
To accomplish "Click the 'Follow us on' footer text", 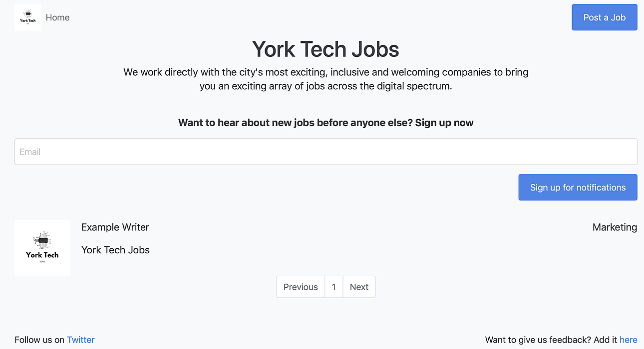I will (39, 340).
